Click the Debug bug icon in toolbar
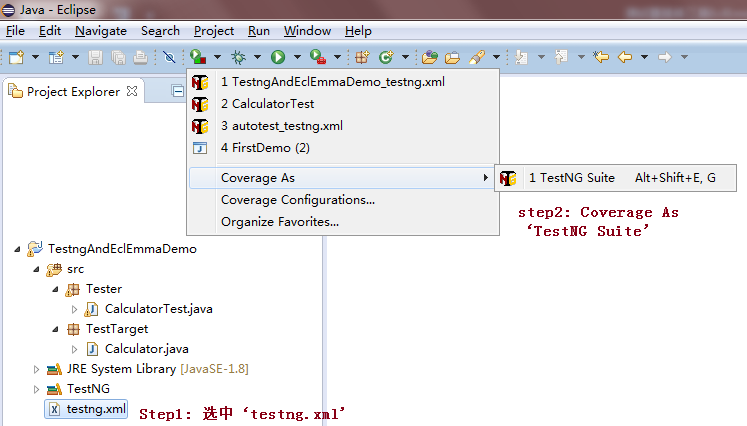The image size is (747, 426). coord(239,57)
